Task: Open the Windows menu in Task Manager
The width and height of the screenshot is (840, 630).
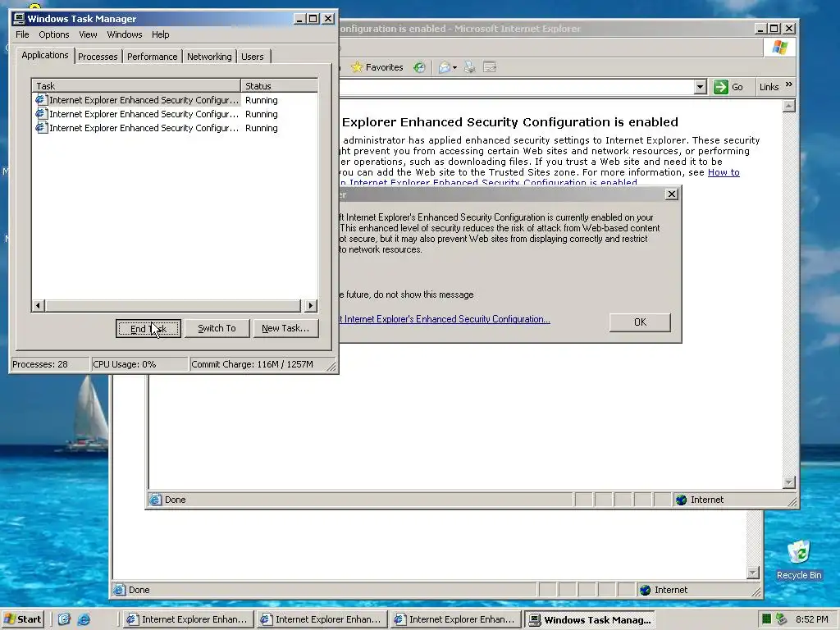Action: (x=125, y=34)
